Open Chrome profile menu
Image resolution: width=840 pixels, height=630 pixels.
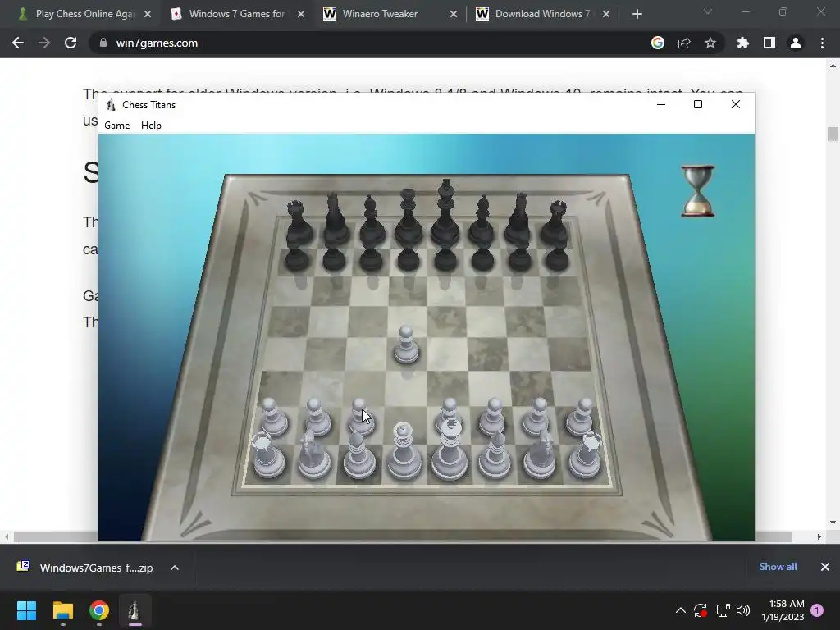click(x=796, y=43)
